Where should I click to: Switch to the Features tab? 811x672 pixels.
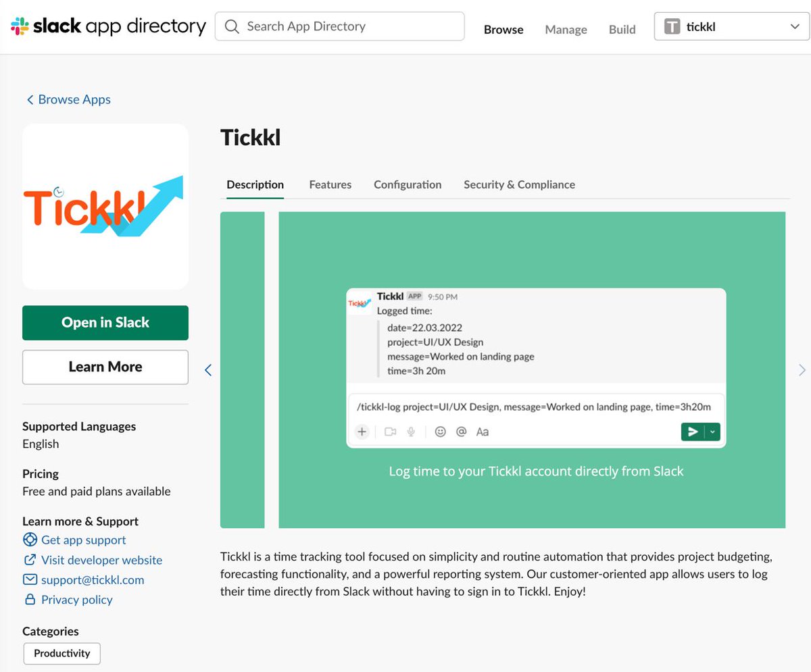pos(330,184)
